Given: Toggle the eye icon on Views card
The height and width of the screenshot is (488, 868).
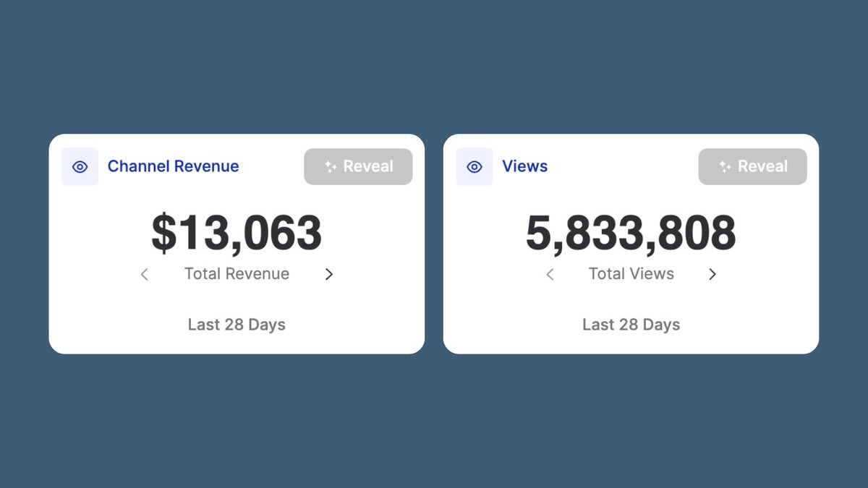Looking at the screenshot, I should point(475,167).
